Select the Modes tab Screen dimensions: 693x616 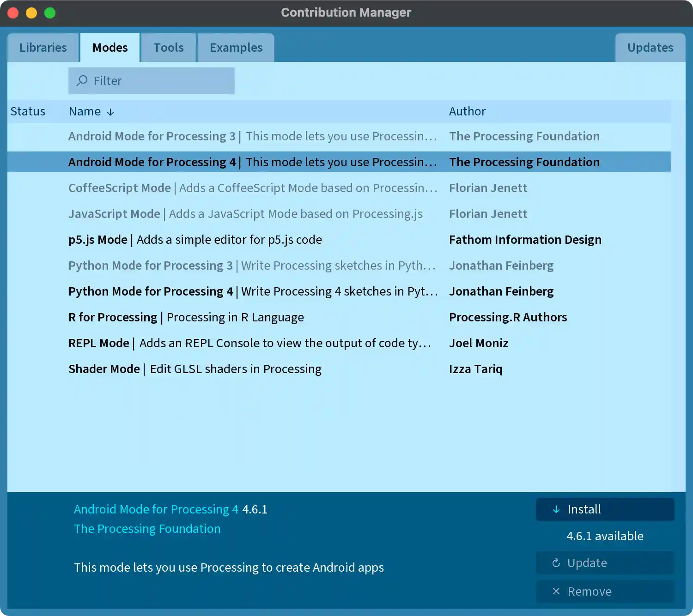[110, 47]
